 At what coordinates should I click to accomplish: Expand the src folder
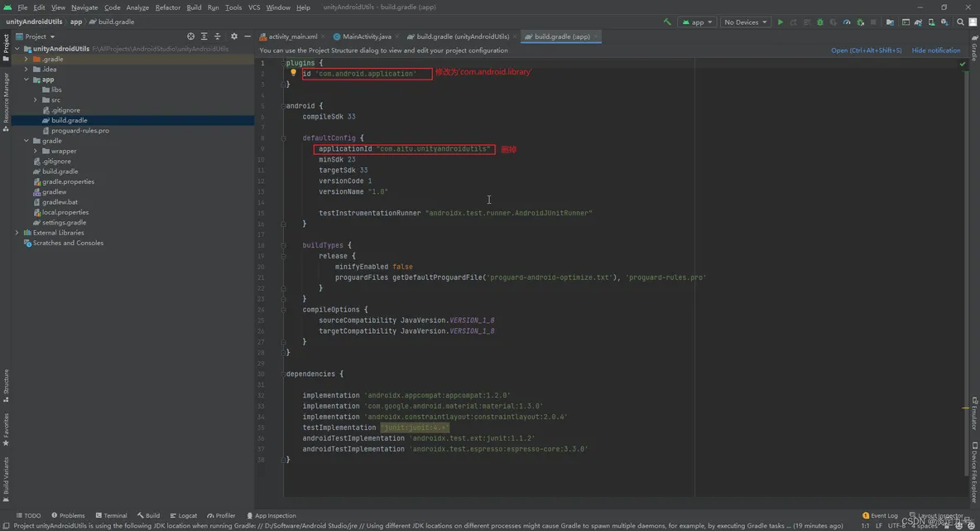click(36, 100)
